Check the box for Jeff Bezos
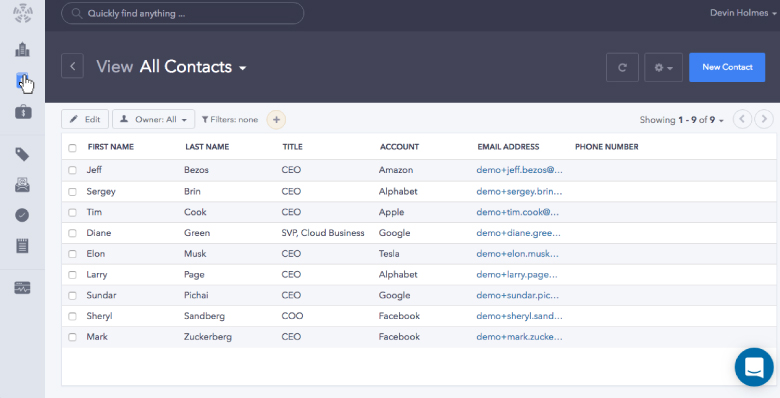Viewport: 780px width, 398px height. [x=73, y=170]
